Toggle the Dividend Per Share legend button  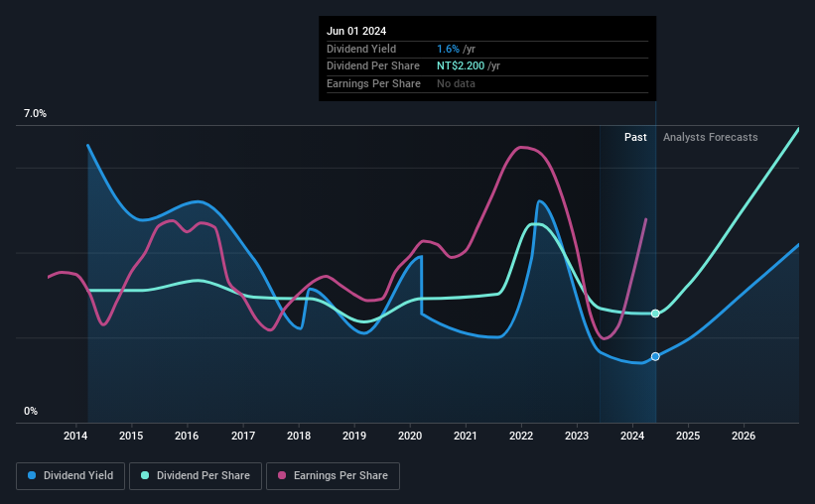coord(196,476)
